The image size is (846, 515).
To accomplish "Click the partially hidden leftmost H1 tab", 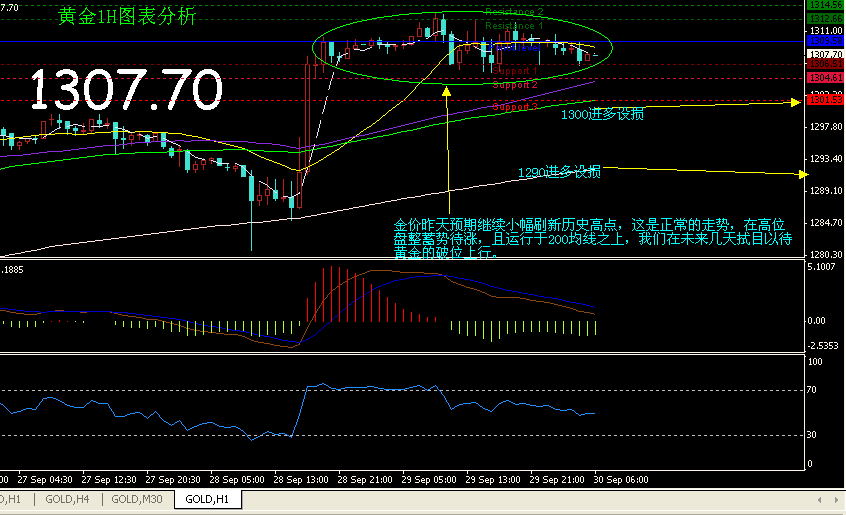I will coord(12,498).
